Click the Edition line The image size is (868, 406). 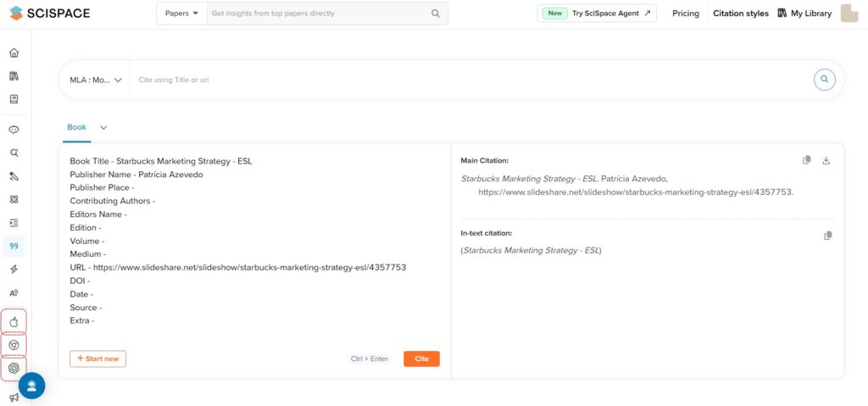point(86,228)
